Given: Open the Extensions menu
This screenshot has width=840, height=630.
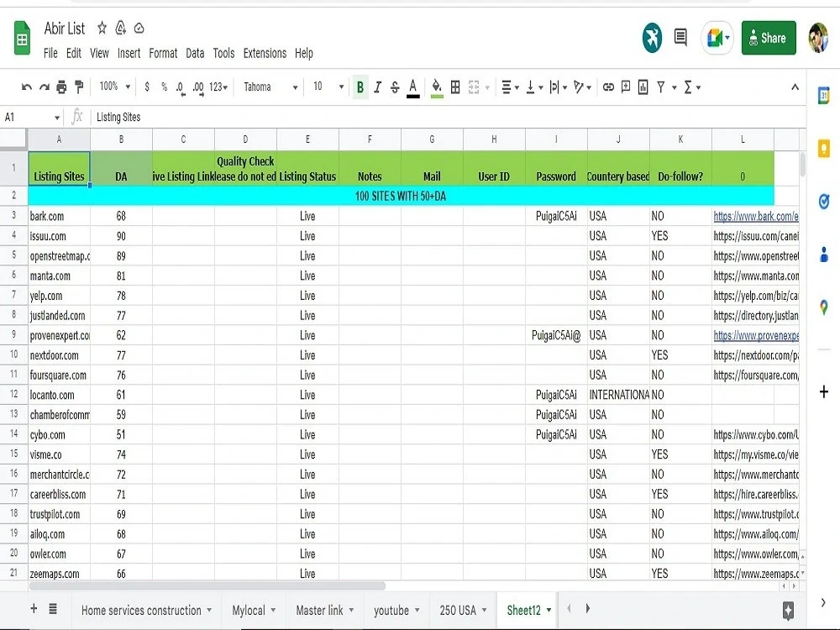Looking at the screenshot, I should (265, 53).
